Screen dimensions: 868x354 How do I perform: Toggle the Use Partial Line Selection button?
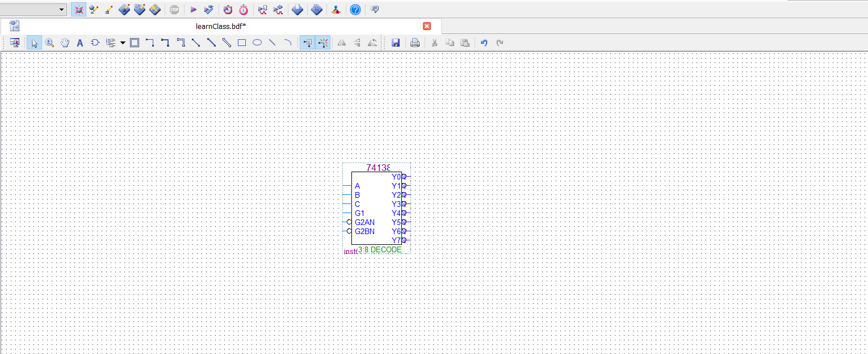point(323,43)
